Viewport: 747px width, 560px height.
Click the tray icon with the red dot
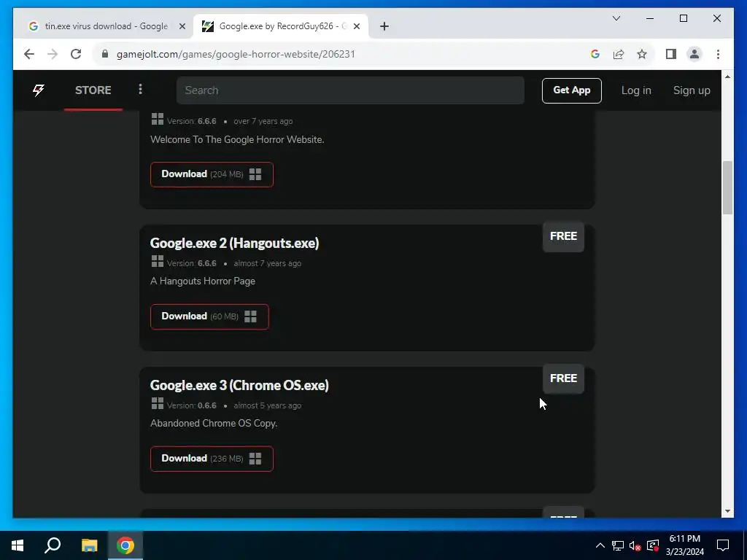[x=653, y=545]
